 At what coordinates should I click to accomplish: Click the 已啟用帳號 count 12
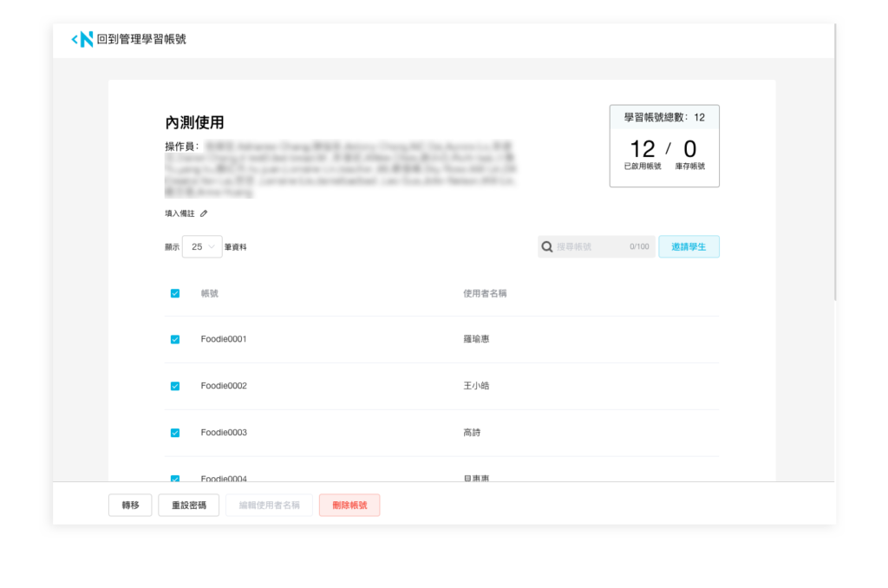point(643,149)
